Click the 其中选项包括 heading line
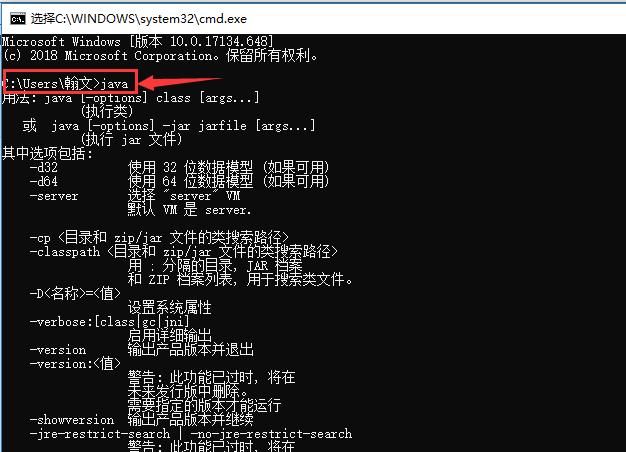 pos(48,153)
